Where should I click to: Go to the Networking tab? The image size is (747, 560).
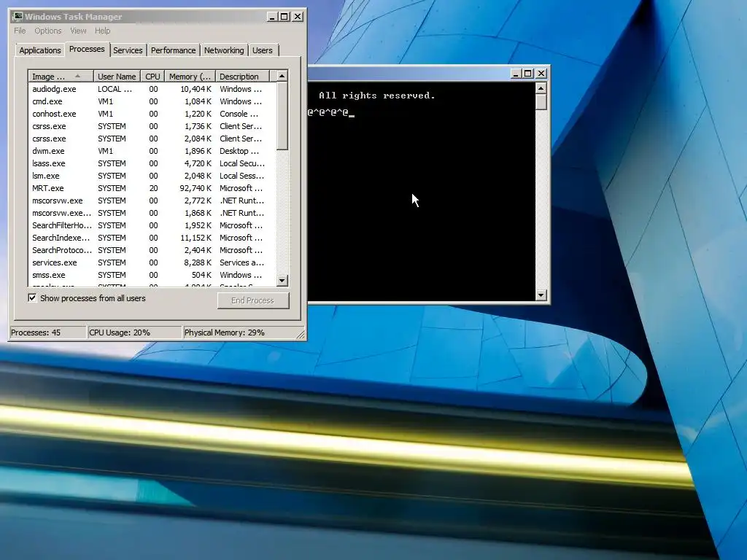tap(224, 50)
